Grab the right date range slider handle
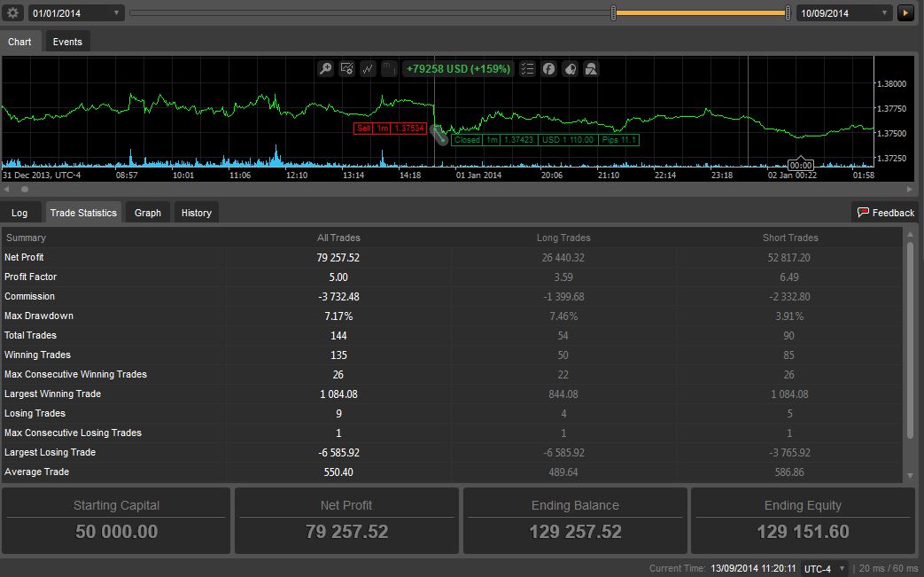Viewport: 924px width, 577px height. pos(788,13)
